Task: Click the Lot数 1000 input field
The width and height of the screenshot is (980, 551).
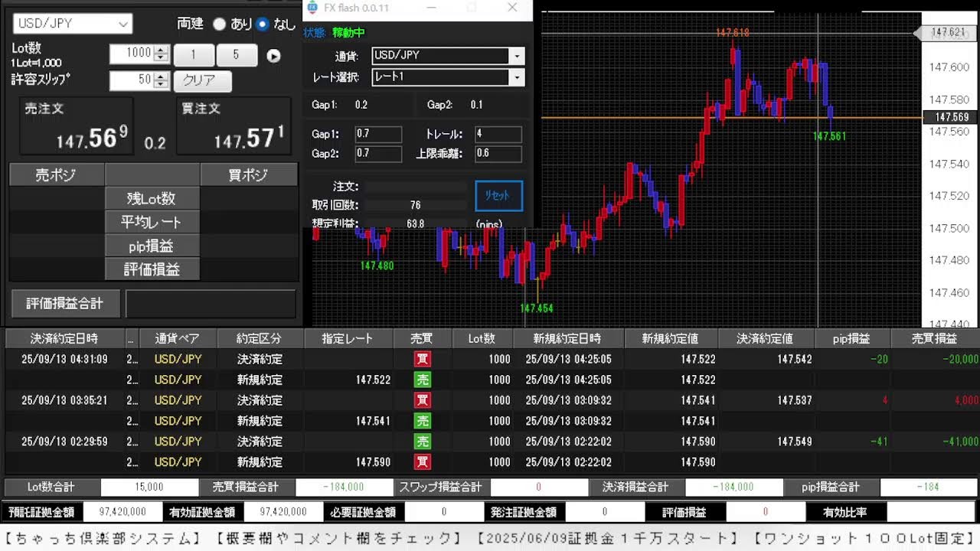Action: coord(132,54)
